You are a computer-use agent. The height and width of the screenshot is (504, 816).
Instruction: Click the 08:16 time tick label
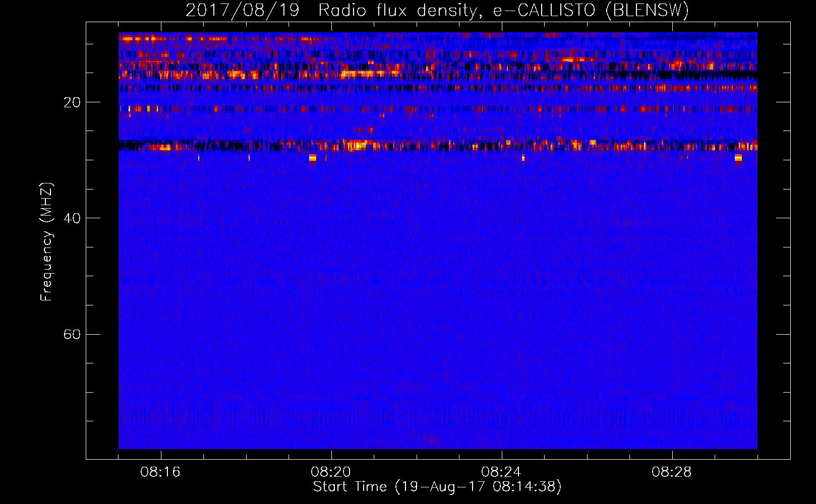pos(160,472)
